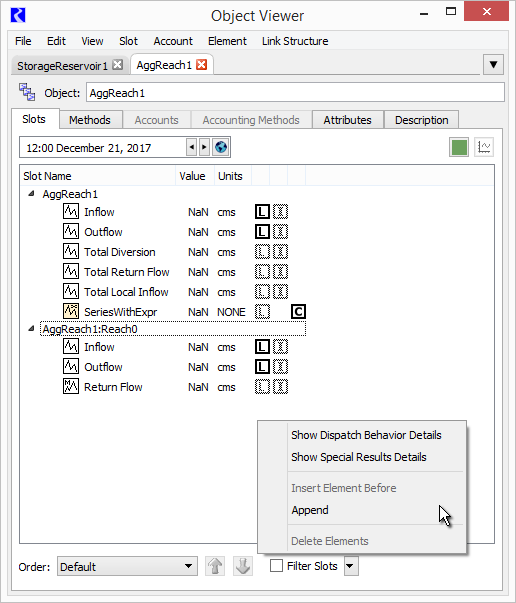The width and height of the screenshot is (516, 603).
Task: Click the object selector icon beside Object label
Action: [x=27, y=92]
